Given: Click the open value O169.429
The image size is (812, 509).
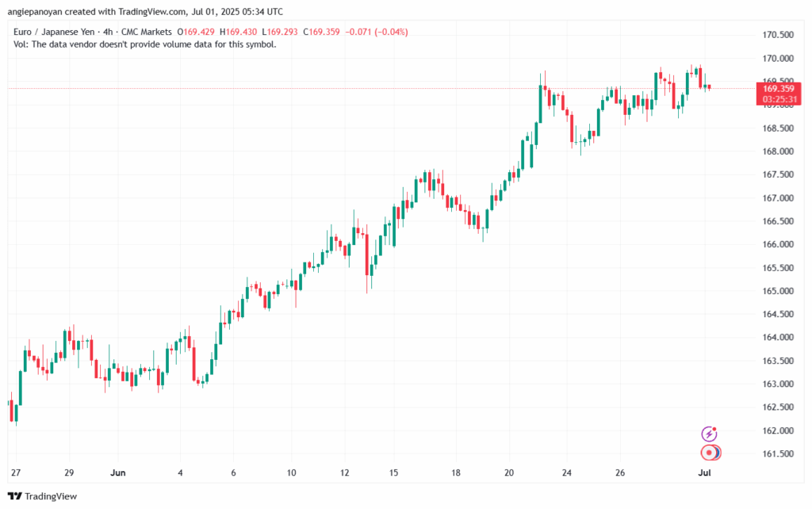Looking at the screenshot, I should [200, 32].
